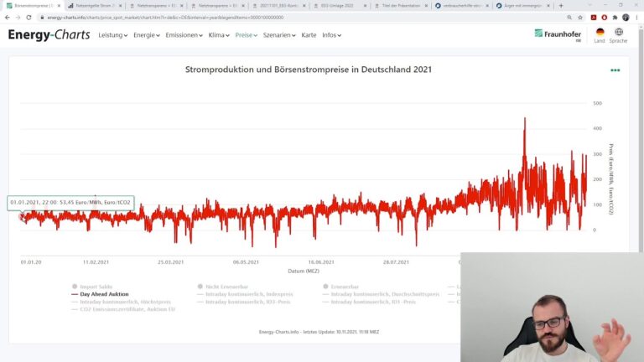Click the 25.03.2021 date axis label
Viewport: 644px width, 362px height.
click(x=171, y=261)
